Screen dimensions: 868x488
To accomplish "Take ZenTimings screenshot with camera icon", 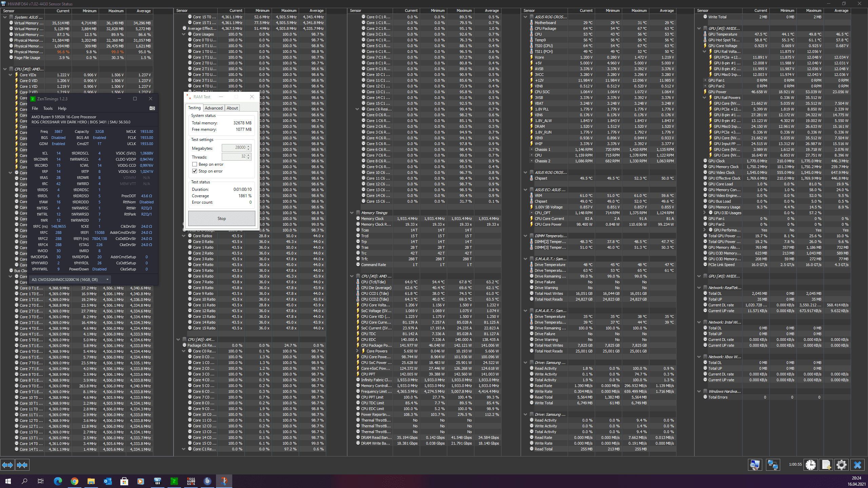I will tap(152, 108).
